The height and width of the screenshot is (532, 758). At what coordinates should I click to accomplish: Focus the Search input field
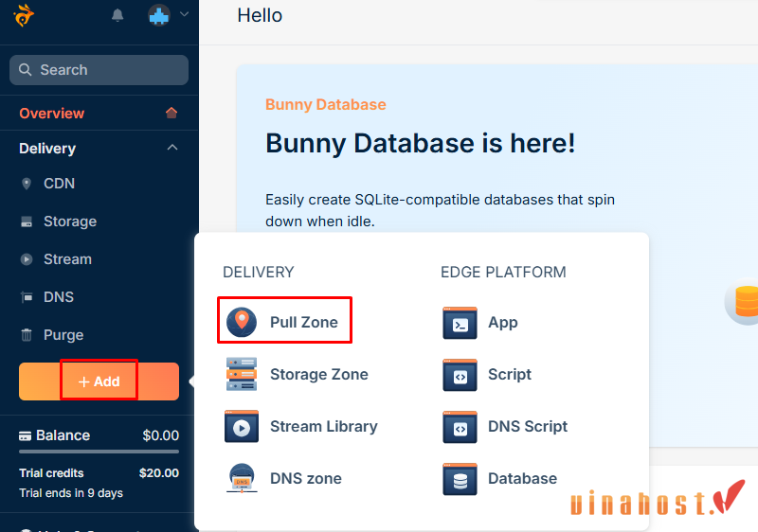pyautogui.click(x=99, y=70)
